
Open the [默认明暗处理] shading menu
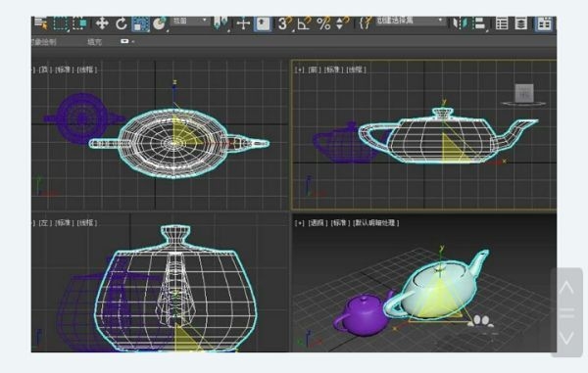[375, 223]
